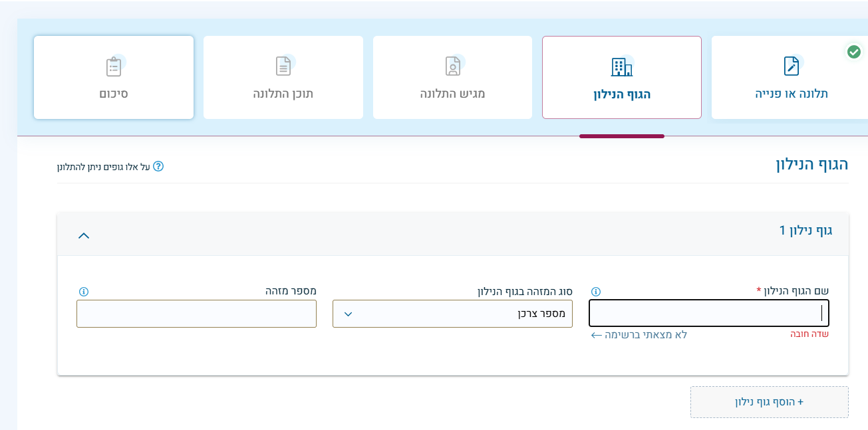Image resolution: width=868 pixels, height=430 pixels.
Task: Click the question mark help icon
Action: point(158,166)
